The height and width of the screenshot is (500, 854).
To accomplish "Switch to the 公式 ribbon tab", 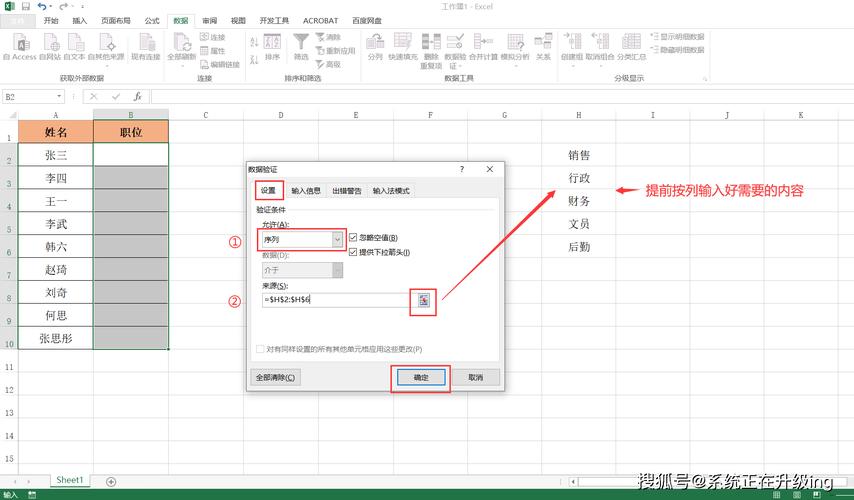I will (x=152, y=21).
